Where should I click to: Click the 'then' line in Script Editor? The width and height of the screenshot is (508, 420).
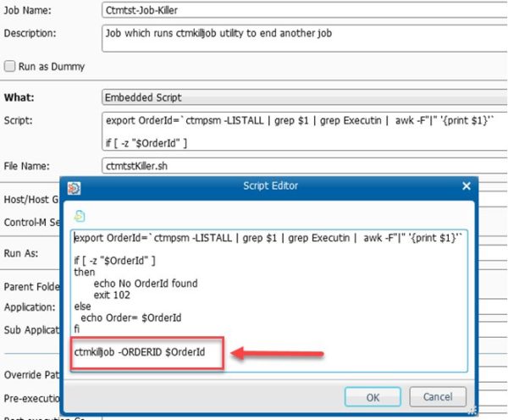pyautogui.click(x=85, y=272)
